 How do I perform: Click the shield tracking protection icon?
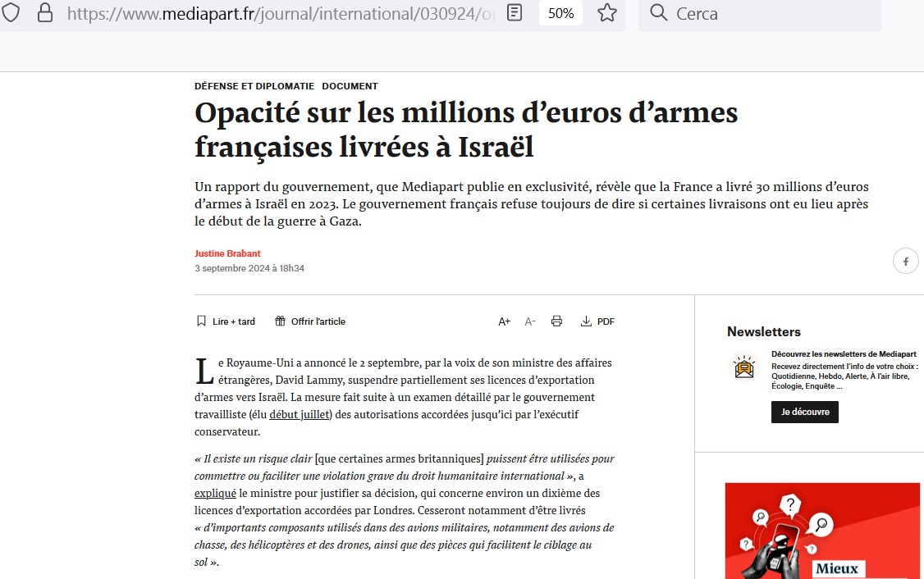point(11,13)
